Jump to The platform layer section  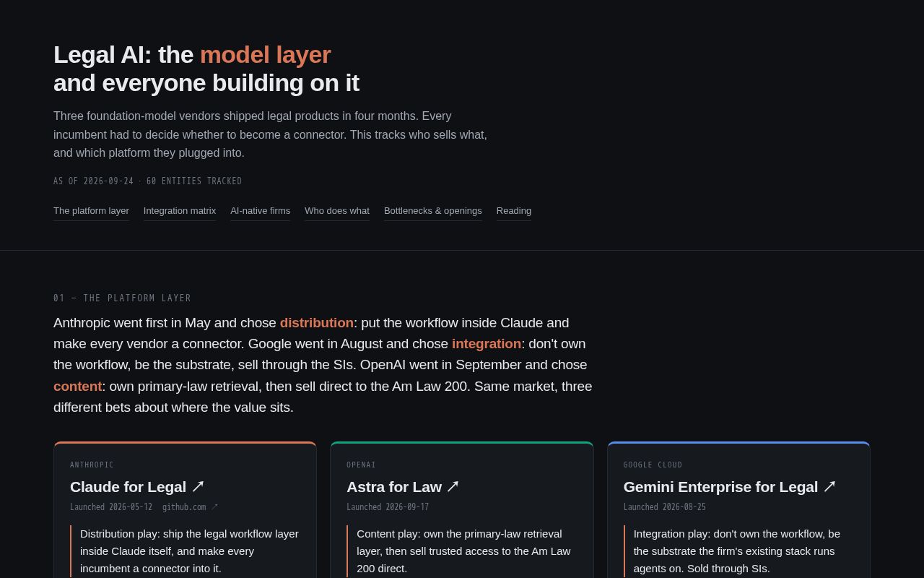point(91,211)
